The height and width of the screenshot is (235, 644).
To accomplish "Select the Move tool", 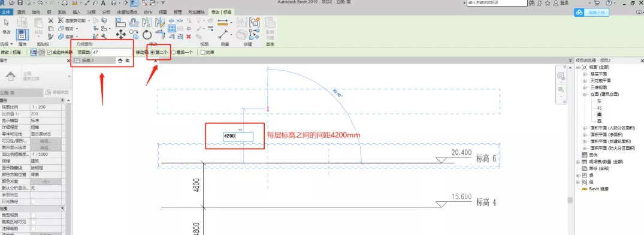I will tap(121, 34).
